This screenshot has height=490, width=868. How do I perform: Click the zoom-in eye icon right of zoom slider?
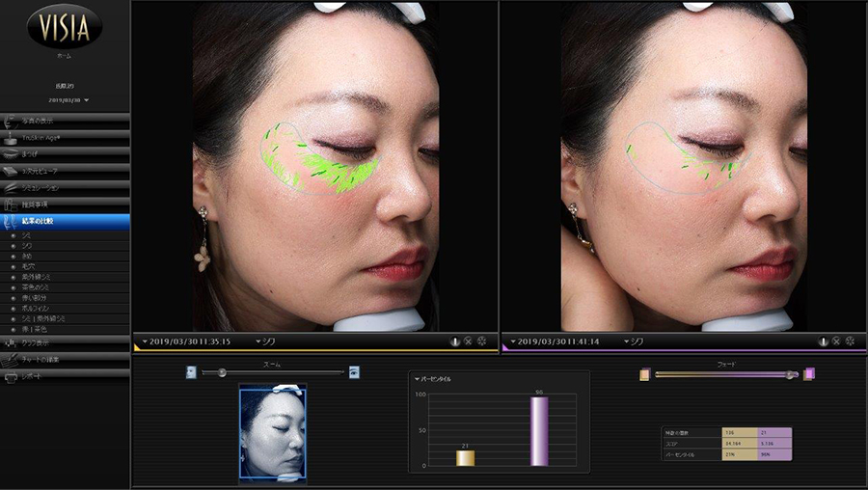[354, 371]
